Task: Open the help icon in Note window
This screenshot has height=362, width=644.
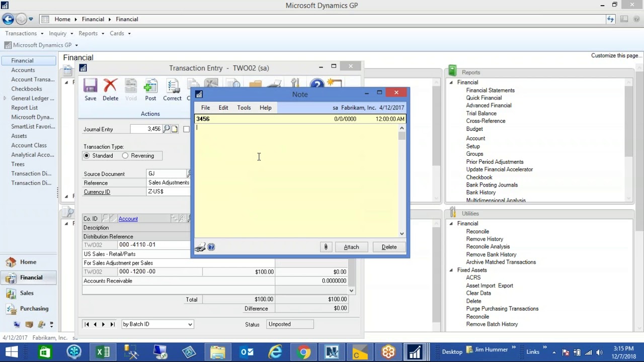Action: [211, 247]
